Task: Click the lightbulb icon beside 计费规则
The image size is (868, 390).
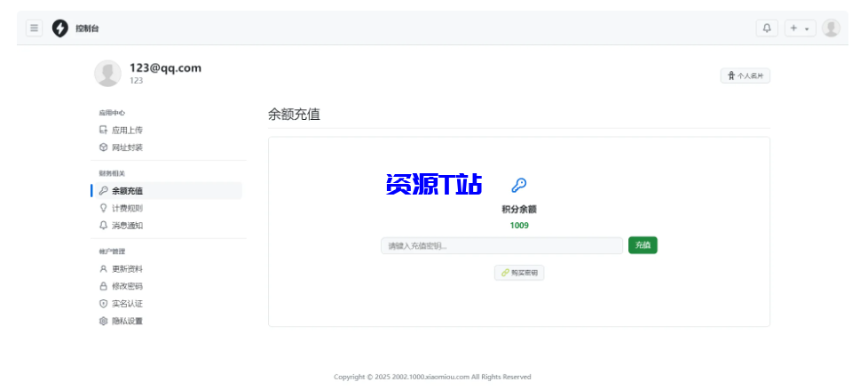Action: (103, 208)
